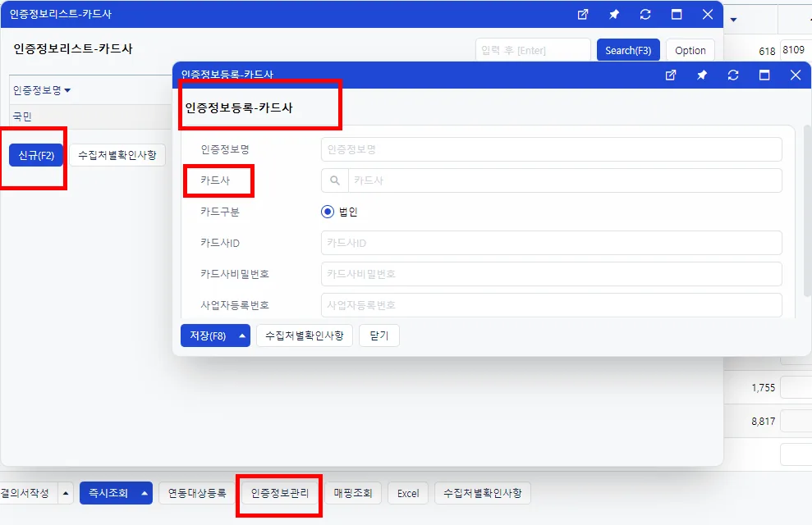Click the 카드사 search magnifier icon

coord(335,180)
